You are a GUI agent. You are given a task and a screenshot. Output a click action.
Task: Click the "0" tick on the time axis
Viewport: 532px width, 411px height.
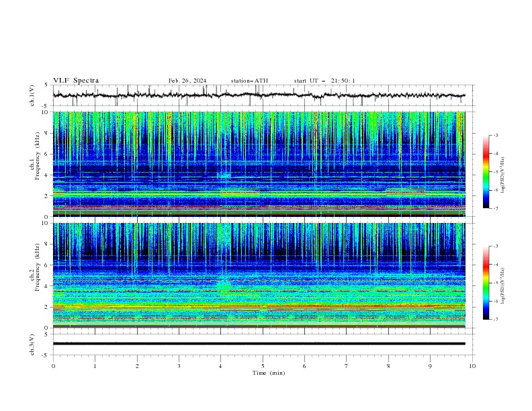53,366
